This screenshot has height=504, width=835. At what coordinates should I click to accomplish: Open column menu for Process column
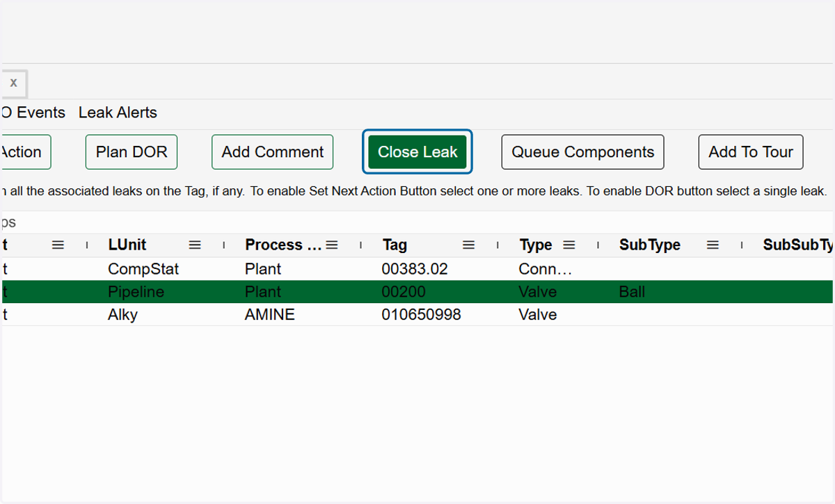[332, 245]
